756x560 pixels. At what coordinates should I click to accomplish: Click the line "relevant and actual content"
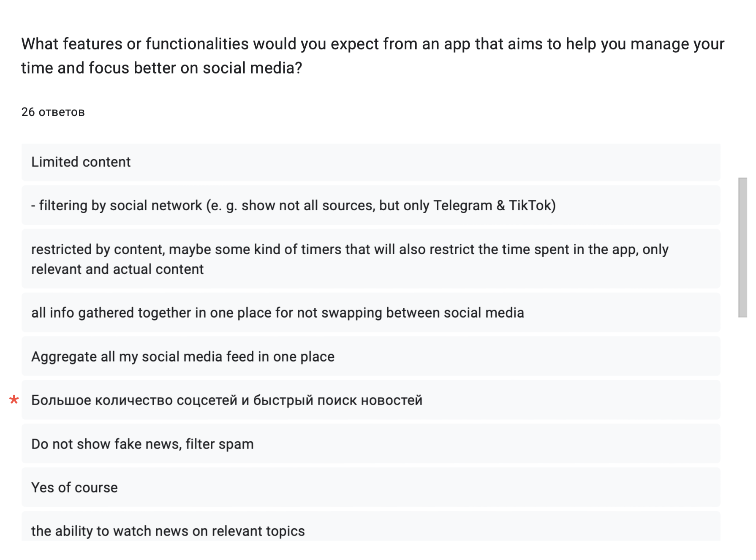[117, 269]
